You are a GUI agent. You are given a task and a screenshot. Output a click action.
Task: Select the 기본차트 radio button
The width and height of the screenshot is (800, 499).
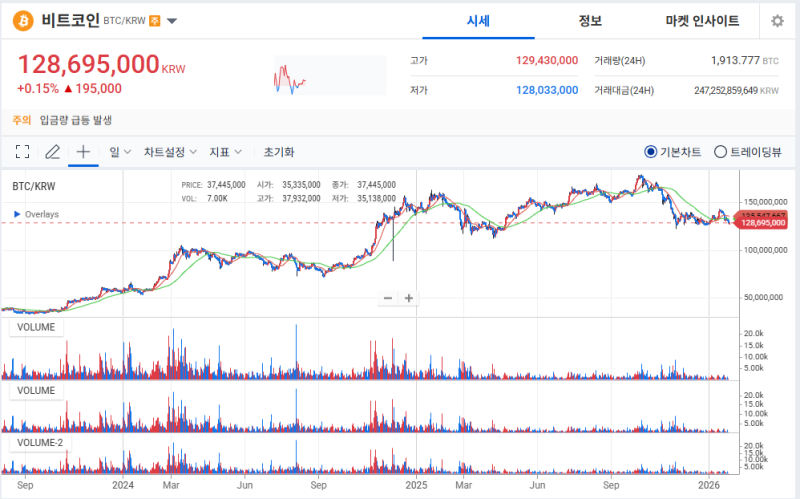click(x=651, y=152)
